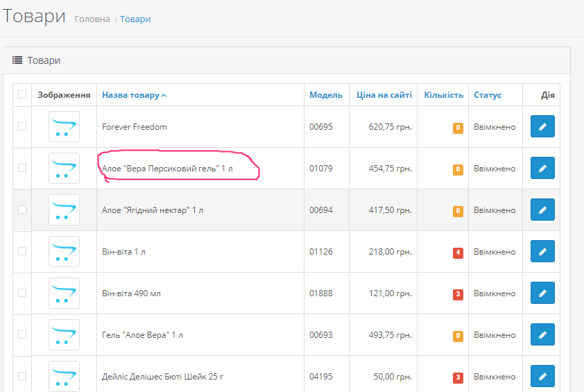The image size is (584, 392).
Task: Edit the Він-віта 490 мл item
Action: 542,293
